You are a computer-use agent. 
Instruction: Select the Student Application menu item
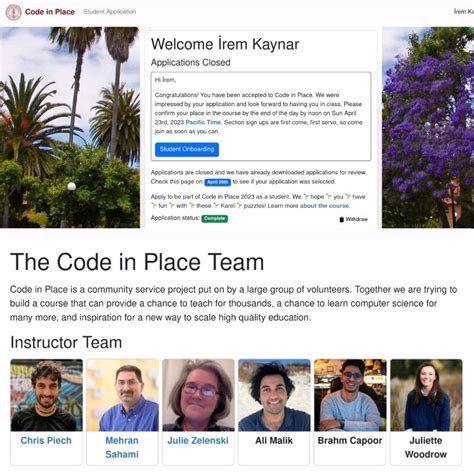110,12
